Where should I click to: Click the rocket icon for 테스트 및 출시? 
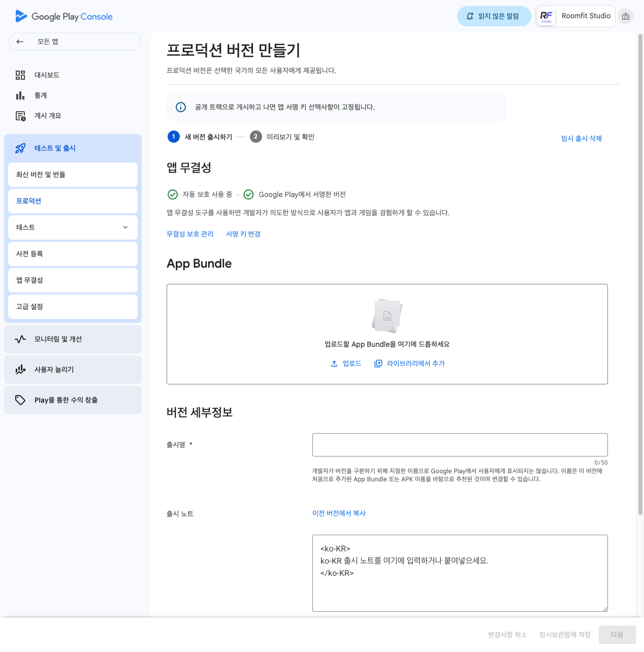point(20,148)
